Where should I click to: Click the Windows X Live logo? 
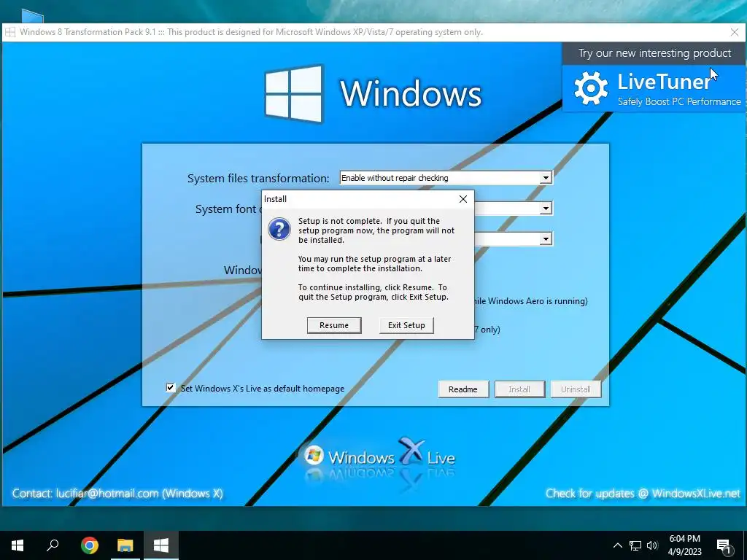tap(379, 456)
